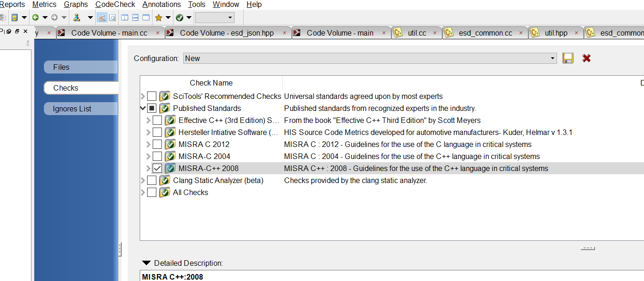Close the util.hpp tab

[x=576, y=33]
